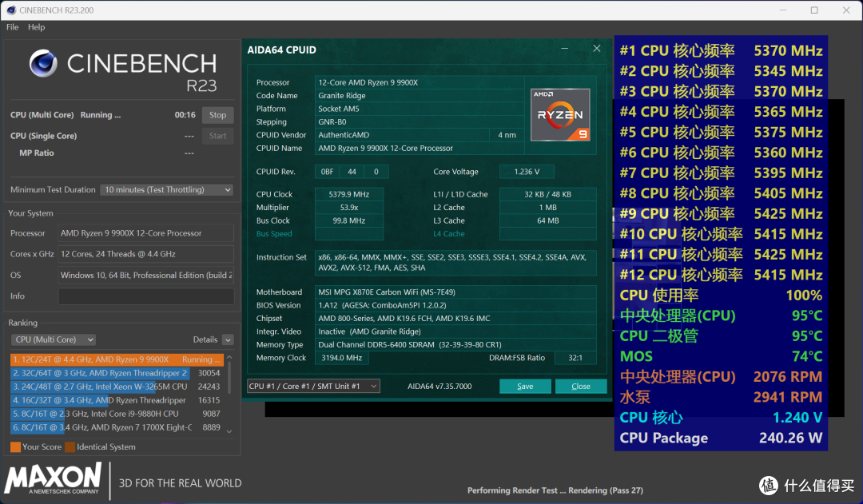Click the AMD Ryzen 9 logo badge
The height and width of the screenshot is (504, 863).
click(x=560, y=114)
